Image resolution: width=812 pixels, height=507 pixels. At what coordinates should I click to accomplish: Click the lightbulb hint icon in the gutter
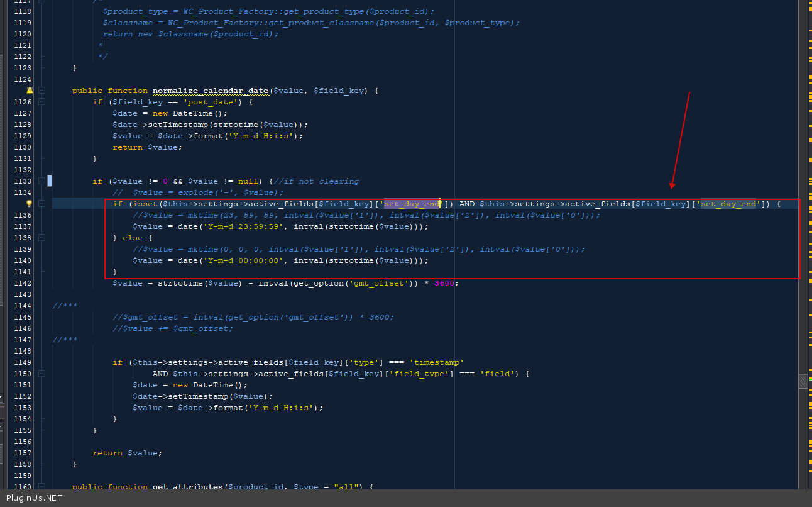point(29,204)
